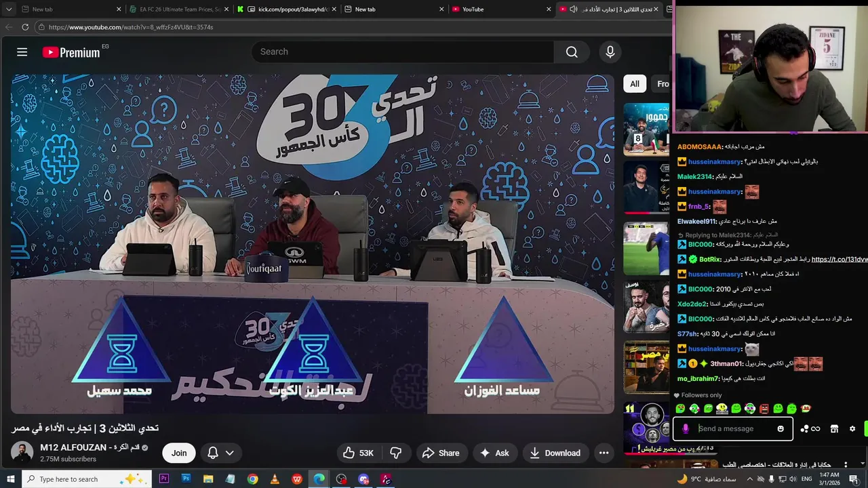Open VLC media player from taskbar
The width and height of the screenshot is (868, 488).
click(x=275, y=479)
